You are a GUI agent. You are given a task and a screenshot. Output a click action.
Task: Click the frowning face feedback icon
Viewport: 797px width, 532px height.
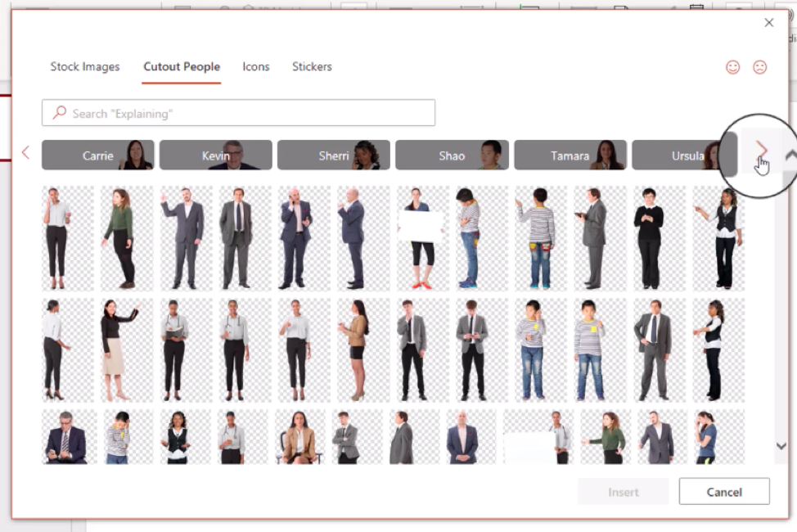click(761, 67)
